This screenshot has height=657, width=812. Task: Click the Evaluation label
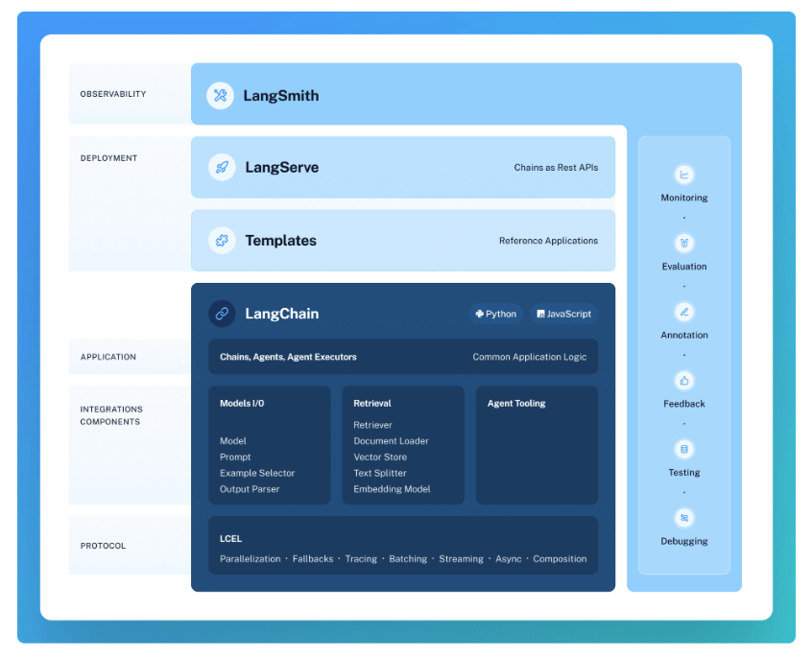684,267
